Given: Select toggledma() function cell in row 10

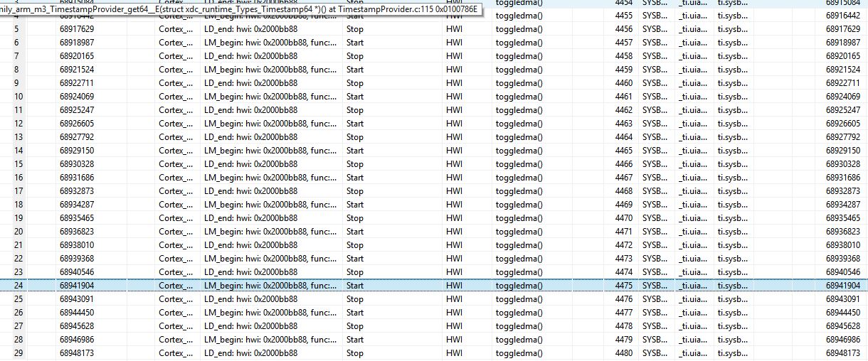Looking at the screenshot, I should (519, 97).
